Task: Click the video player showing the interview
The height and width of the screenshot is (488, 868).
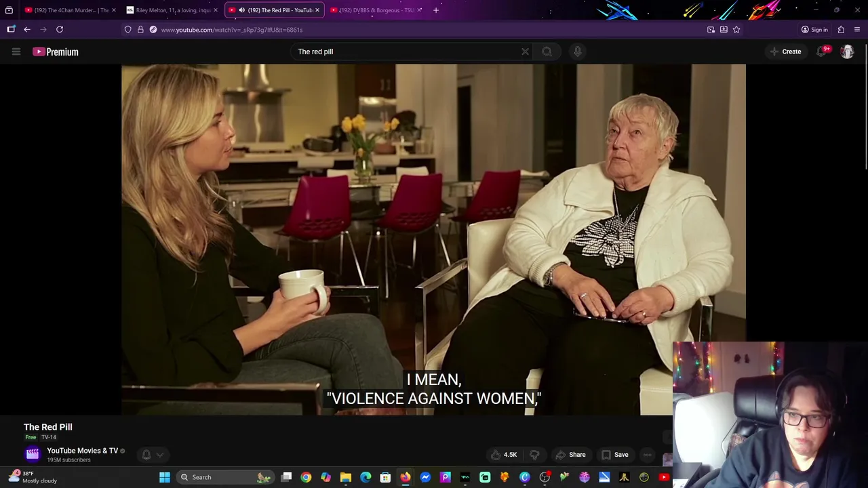Action: pyautogui.click(x=433, y=239)
